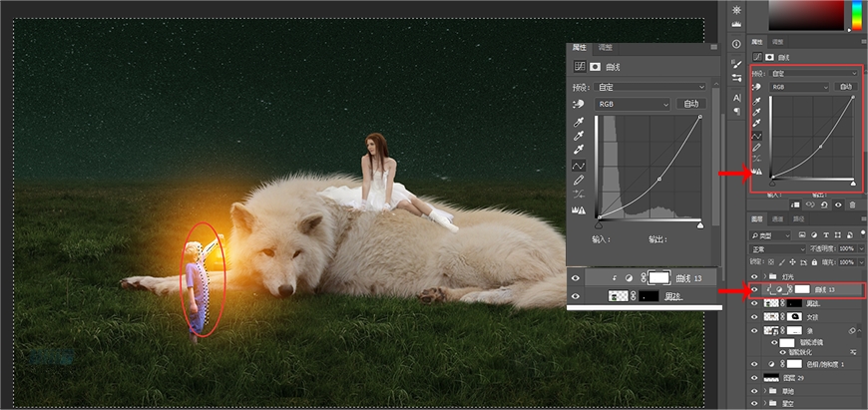Select the white point eyedropper in the enlarged Curves panel

tap(579, 149)
